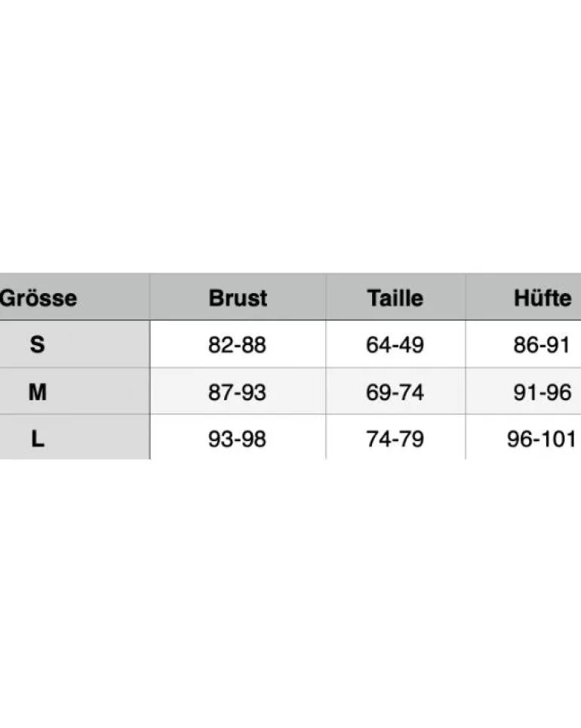Click the 64-49 Taille cell
The width and height of the screenshot is (581, 728).
tap(395, 344)
